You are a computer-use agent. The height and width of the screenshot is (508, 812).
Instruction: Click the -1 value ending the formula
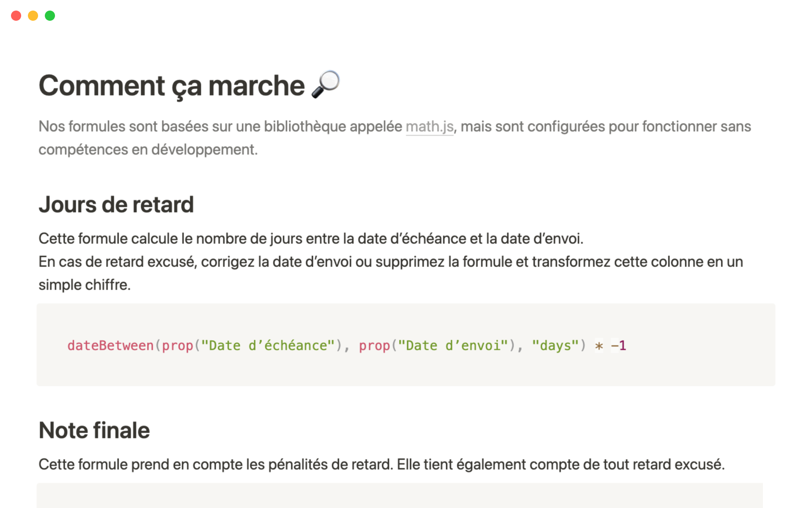619,345
